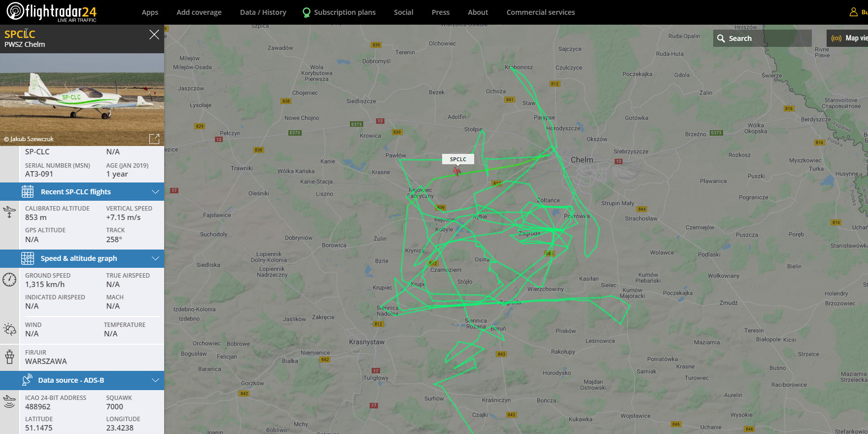Open the Add coverage page

(199, 12)
